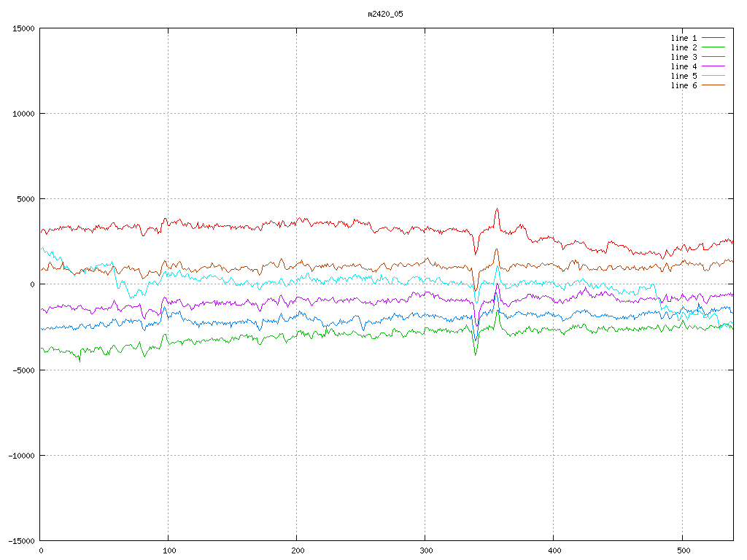The image size is (747, 560).
Task: Click the x-axis label 400
Action: [x=554, y=551]
